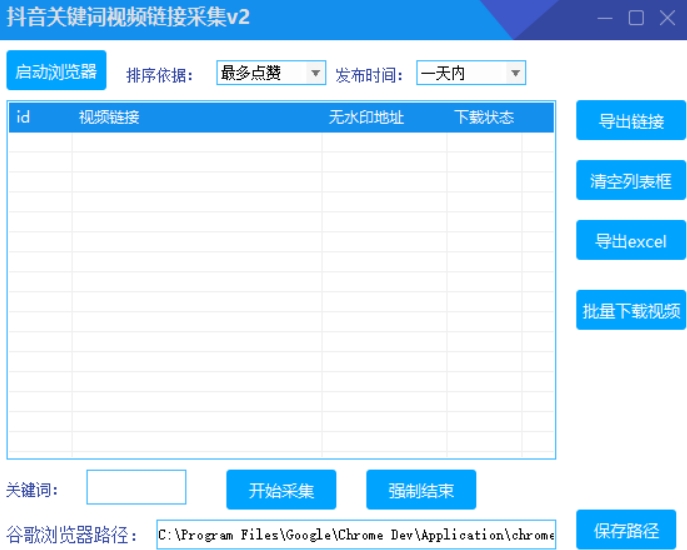
Task: Expand the 发布时间 dropdown showing 一天内
Action: click(471, 73)
